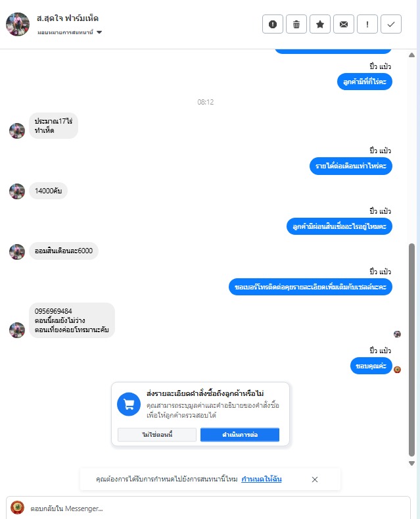Flag conversation with exclamation mark icon
Image resolution: width=420 pixels, height=519 pixels.
[367, 24]
